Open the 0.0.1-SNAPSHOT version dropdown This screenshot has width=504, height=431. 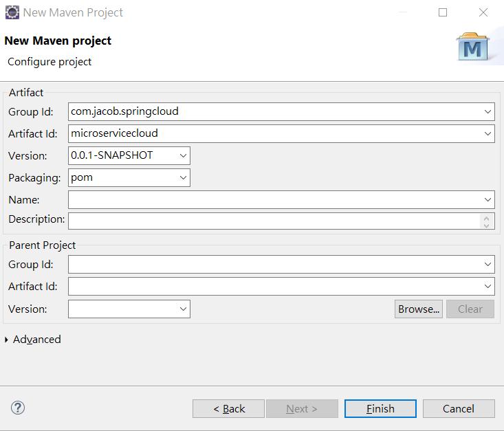[183, 155]
